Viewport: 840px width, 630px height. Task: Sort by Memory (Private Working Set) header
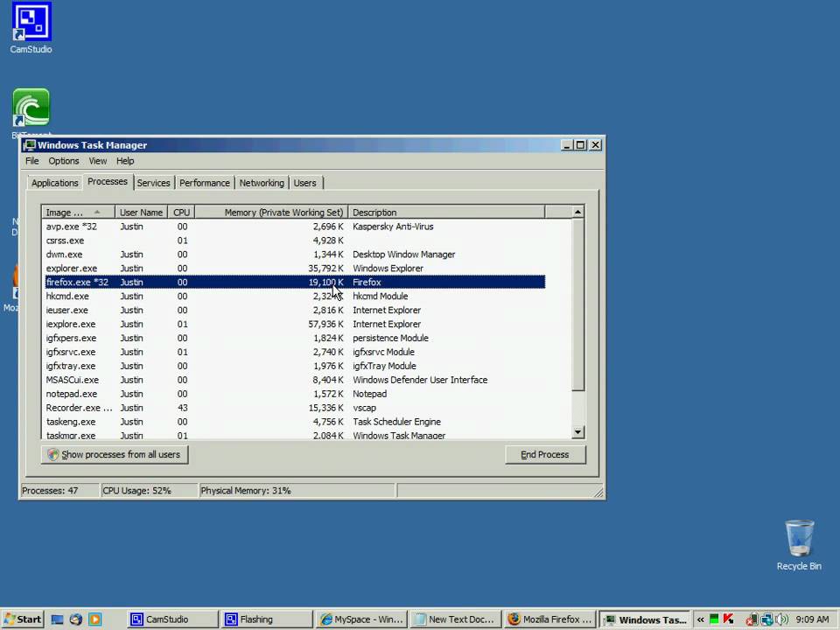tap(271, 212)
